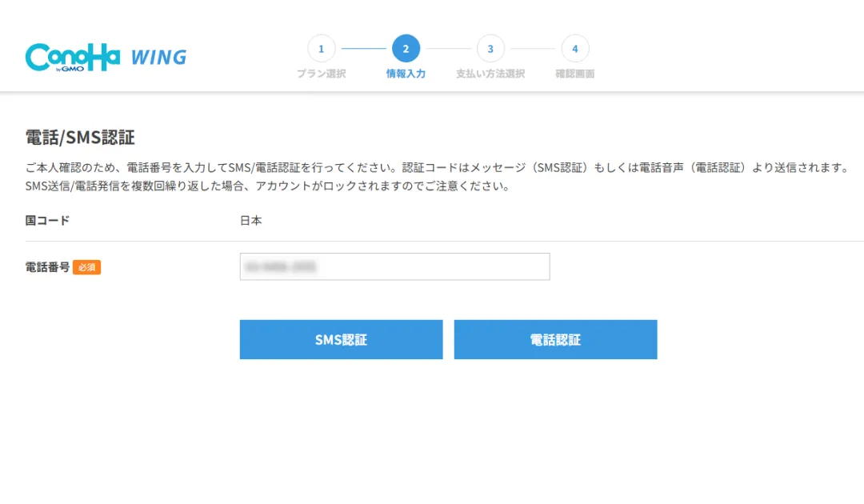Click the 必須 badge next to 電話番号

[86, 267]
